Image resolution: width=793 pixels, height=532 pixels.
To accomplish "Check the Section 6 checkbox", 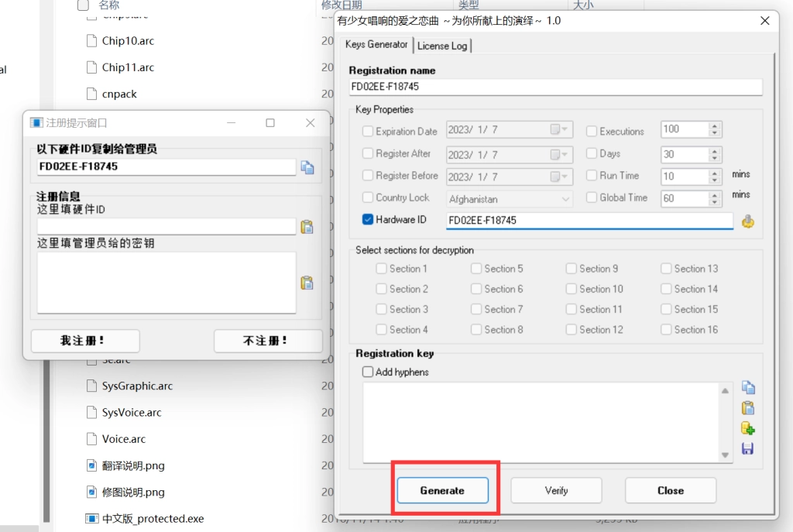I will 476,289.
